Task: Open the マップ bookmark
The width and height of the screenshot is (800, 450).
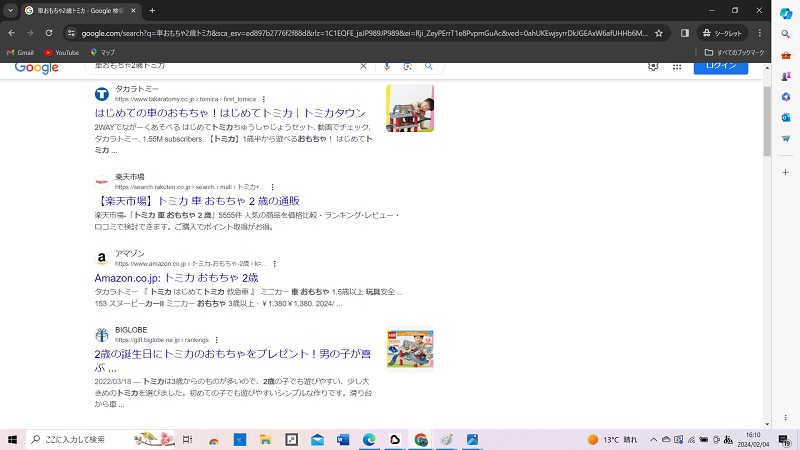Action: point(102,53)
